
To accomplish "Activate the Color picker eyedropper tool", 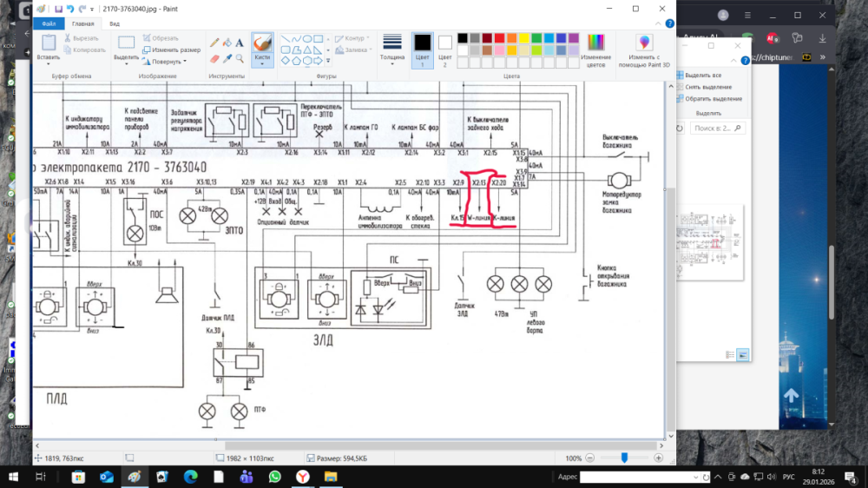I will pyautogui.click(x=227, y=58).
